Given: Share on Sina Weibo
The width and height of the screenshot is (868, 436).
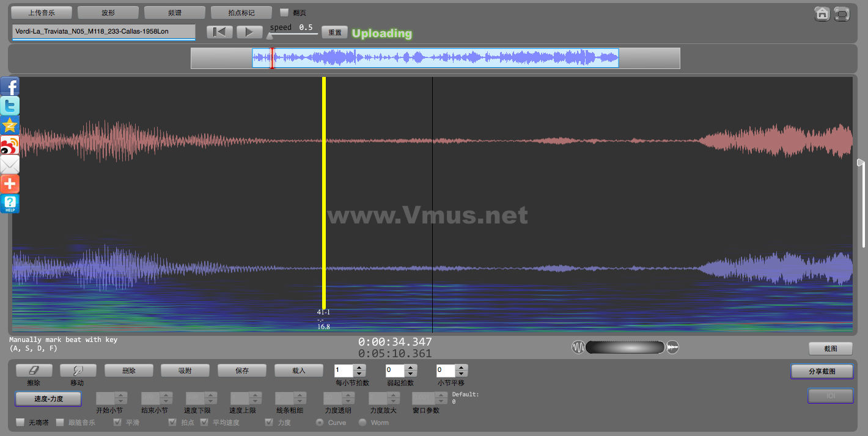Looking at the screenshot, I should 10,145.
